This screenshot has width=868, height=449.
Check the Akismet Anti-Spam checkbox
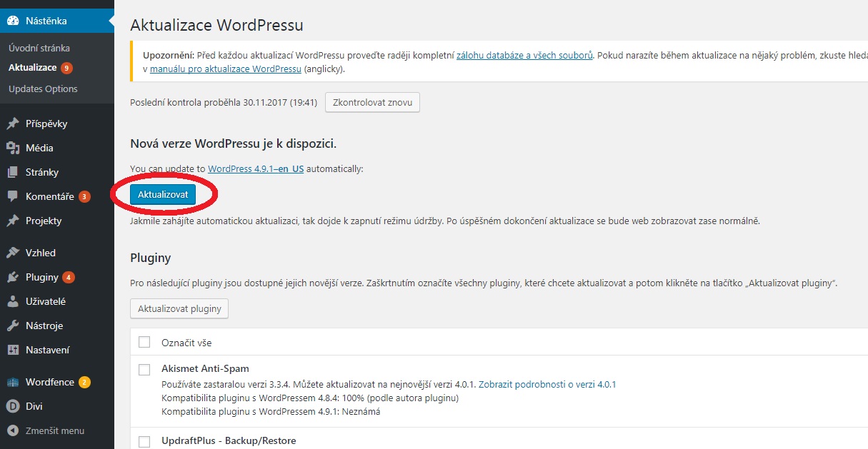[144, 369]
